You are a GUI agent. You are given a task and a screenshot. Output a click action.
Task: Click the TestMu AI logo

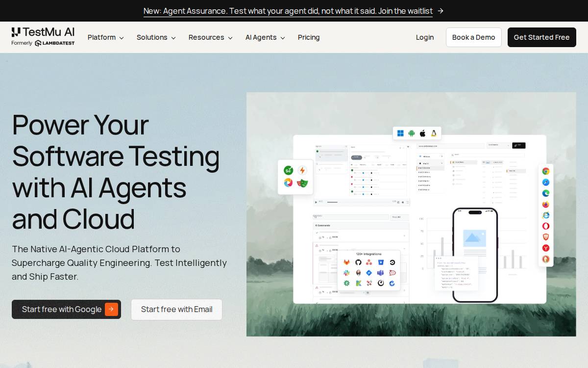[x=43, y=32]
